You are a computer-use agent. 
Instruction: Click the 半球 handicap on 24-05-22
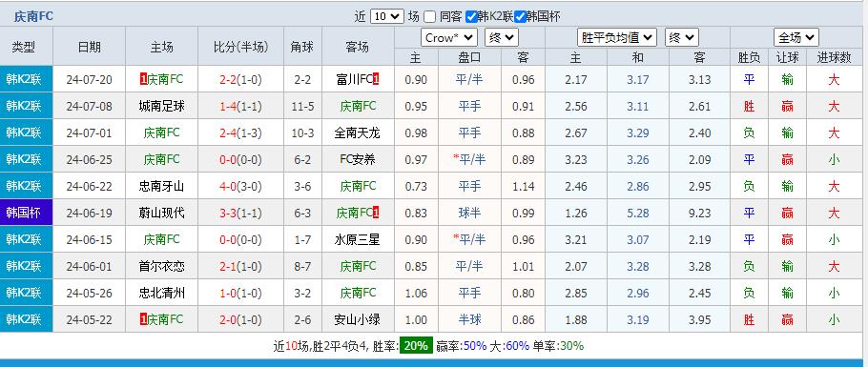pyautogui.click(x=469, y=319)
